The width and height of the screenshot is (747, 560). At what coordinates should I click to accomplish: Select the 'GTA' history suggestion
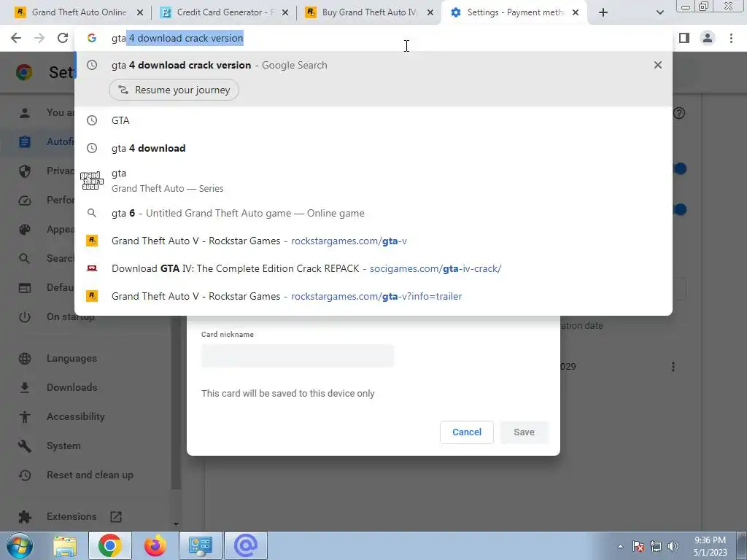click(373, 120)
